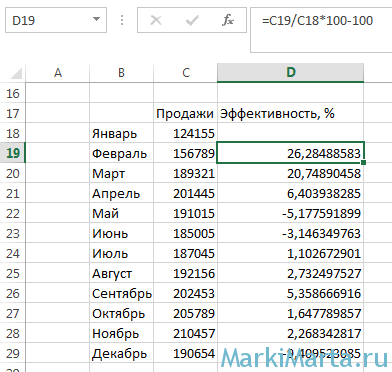Select cell with -3,146349763
The image size is (392, 372).
pos(291,233)
